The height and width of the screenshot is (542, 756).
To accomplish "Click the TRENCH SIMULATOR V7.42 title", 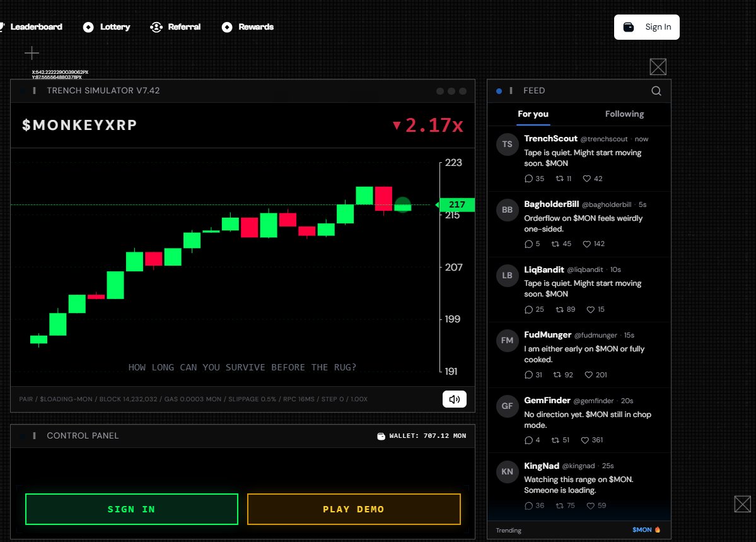I will (103, 91).
